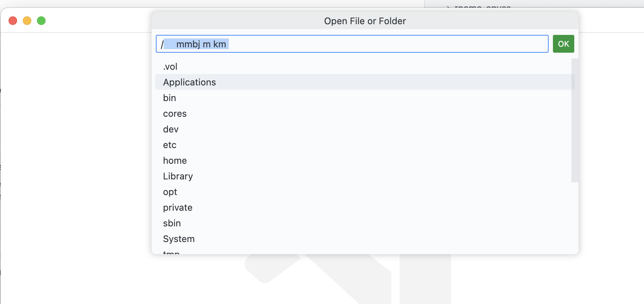The height and width of the screenshot is (304, 644).
Task: Click the yellow minimize traffic light button
Action: coord(27,21)
